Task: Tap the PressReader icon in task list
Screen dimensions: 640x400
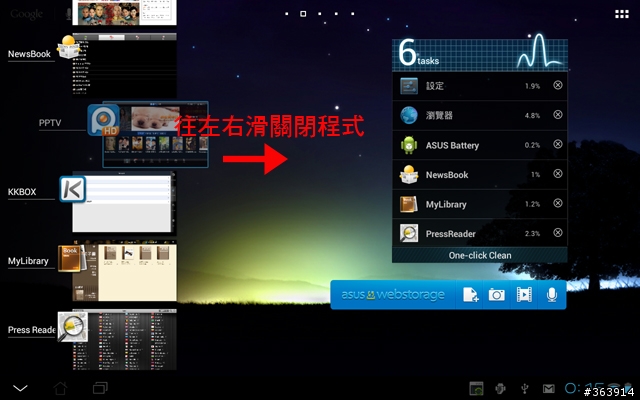Action: pyautogui.click(x=409, y=233)
